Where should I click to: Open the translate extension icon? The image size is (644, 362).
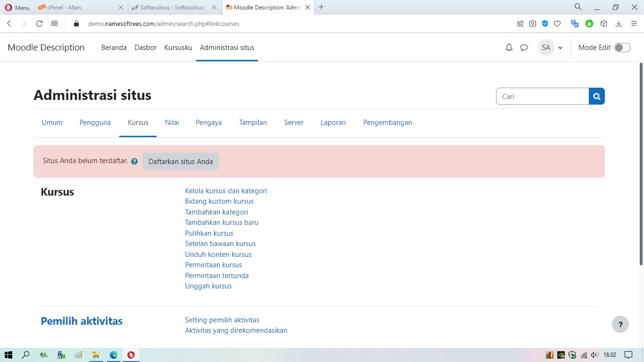[575, 24]
